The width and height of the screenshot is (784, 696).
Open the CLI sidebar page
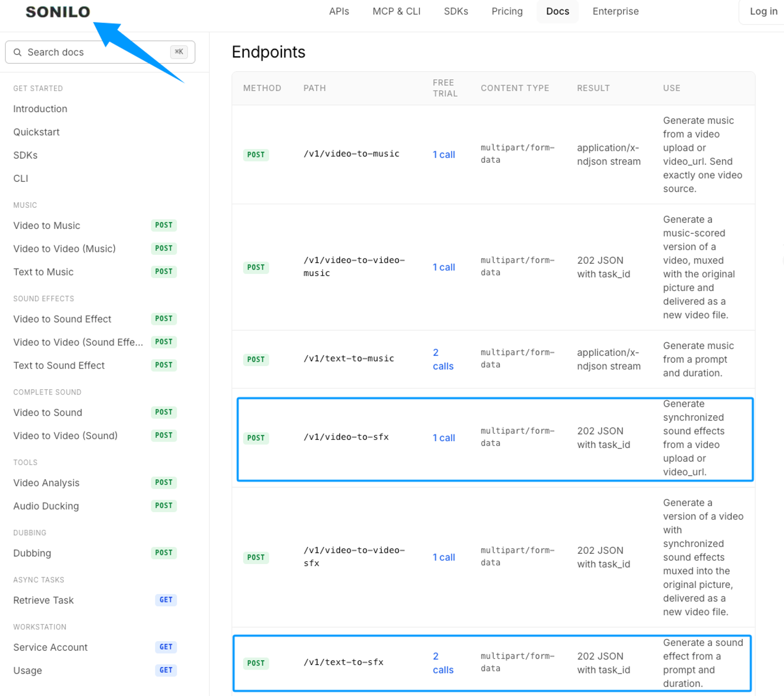(x=21, y=178)
